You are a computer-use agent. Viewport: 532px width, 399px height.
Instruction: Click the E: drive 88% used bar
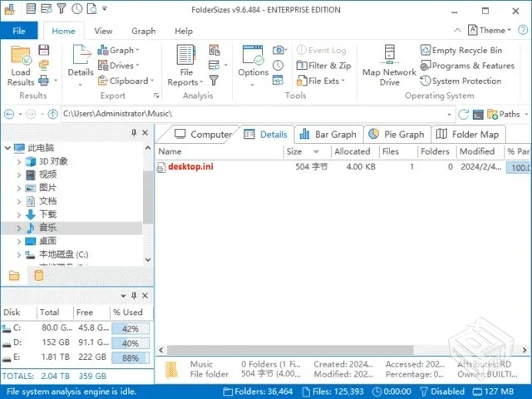coord(131,357)
